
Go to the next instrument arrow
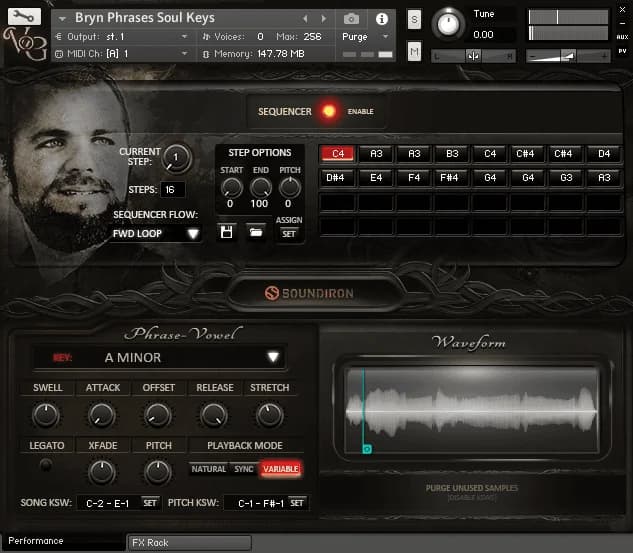coord(323,19)
